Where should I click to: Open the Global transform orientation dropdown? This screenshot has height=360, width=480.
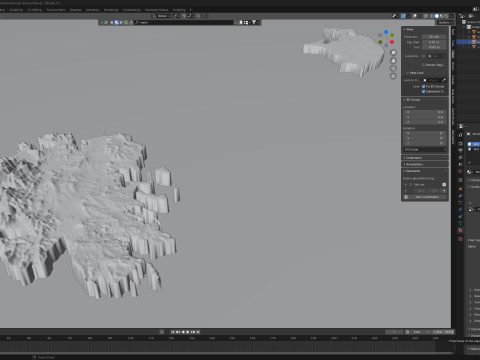(x=162, y=16)
